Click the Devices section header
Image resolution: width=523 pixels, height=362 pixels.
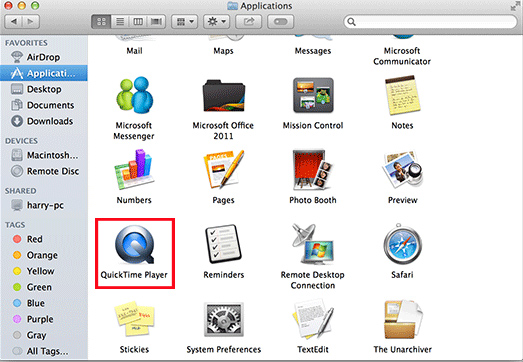click(x=21, y=141)
